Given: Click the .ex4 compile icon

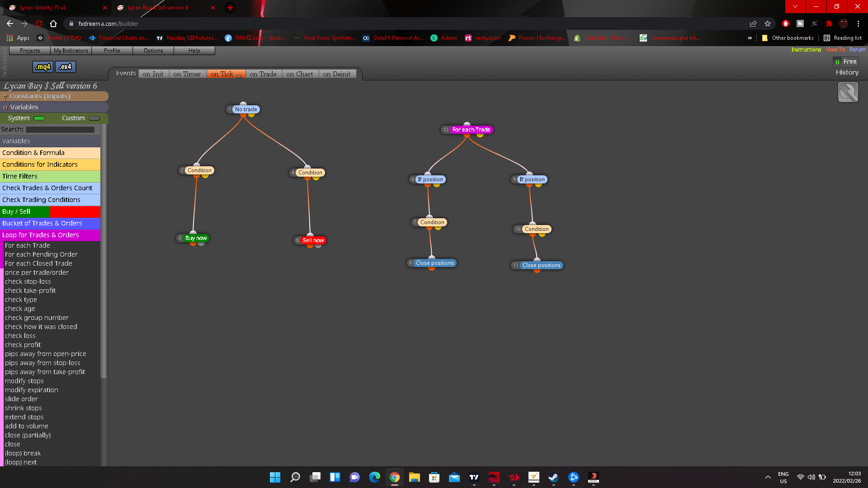Looking at the screenshot, I should pyautogui.click(x=66, y=67).
